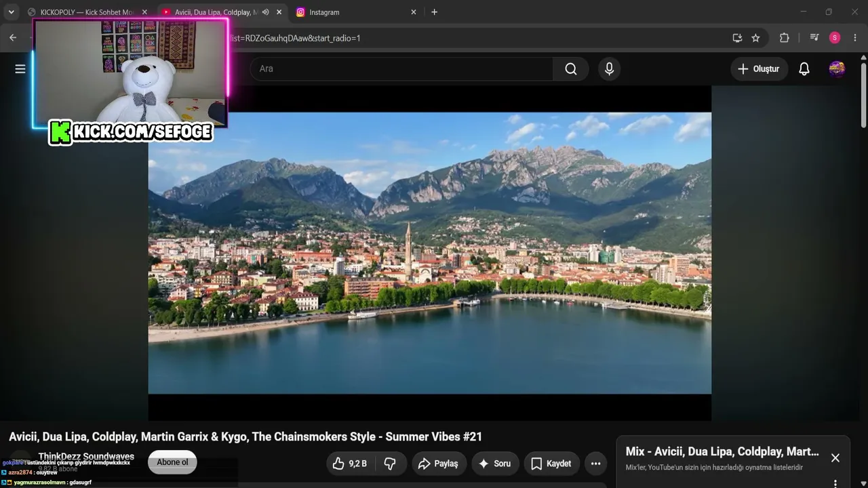Open a new browser tab
This screenshot has width=868, height=488.
pos(434,12)
